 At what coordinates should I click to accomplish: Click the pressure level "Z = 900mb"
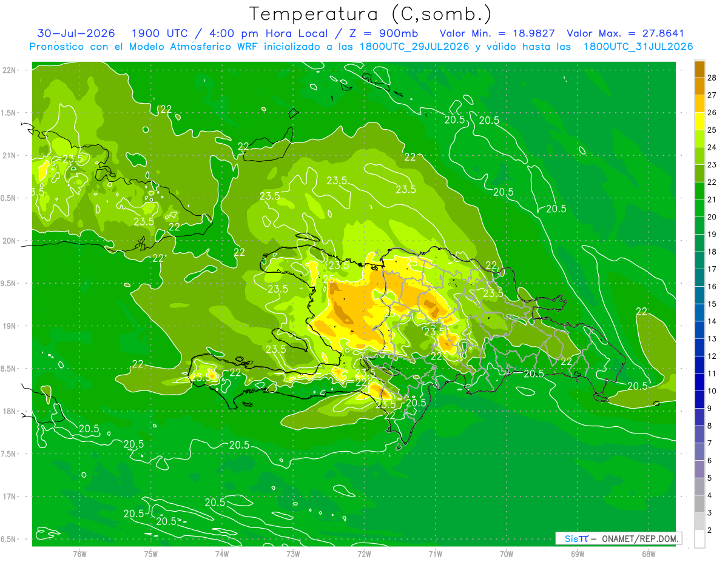(382, 33)
